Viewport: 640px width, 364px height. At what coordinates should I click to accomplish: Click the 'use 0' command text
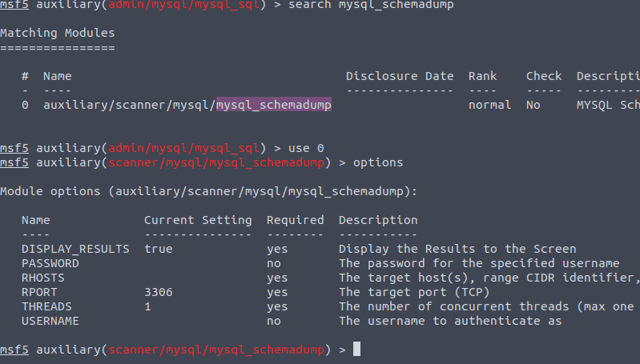(306, 148)
